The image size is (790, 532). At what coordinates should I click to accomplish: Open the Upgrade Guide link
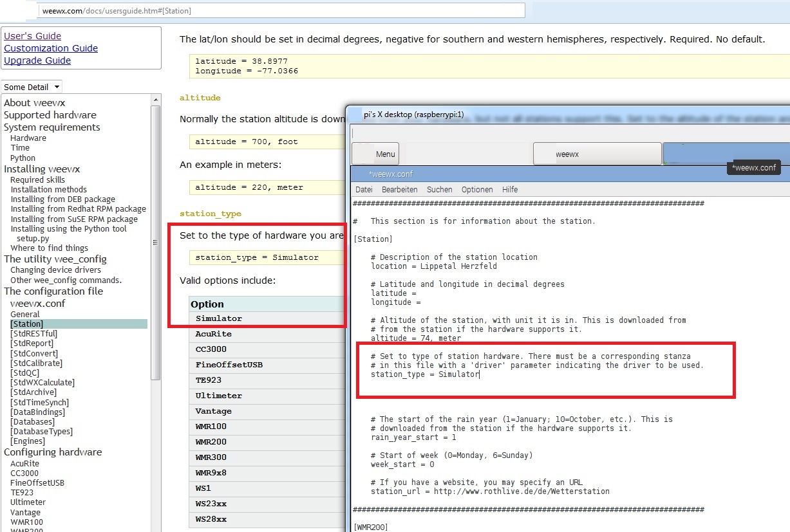37,60
